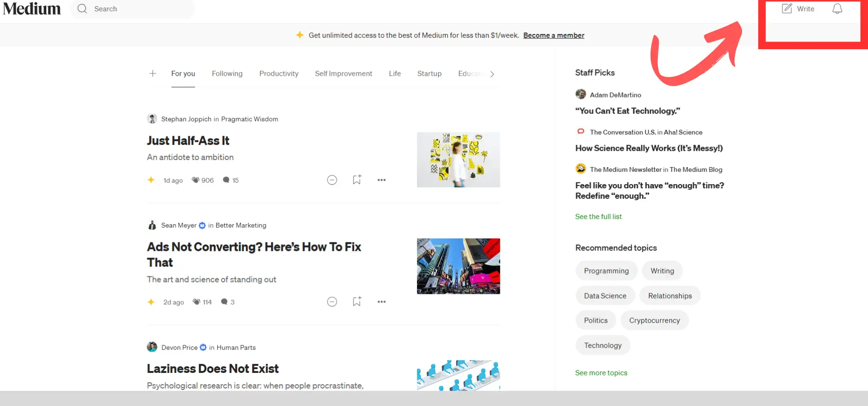The image size is (868, 406).
Task: Open How Science Really Works story
Action: click(649, 148)
